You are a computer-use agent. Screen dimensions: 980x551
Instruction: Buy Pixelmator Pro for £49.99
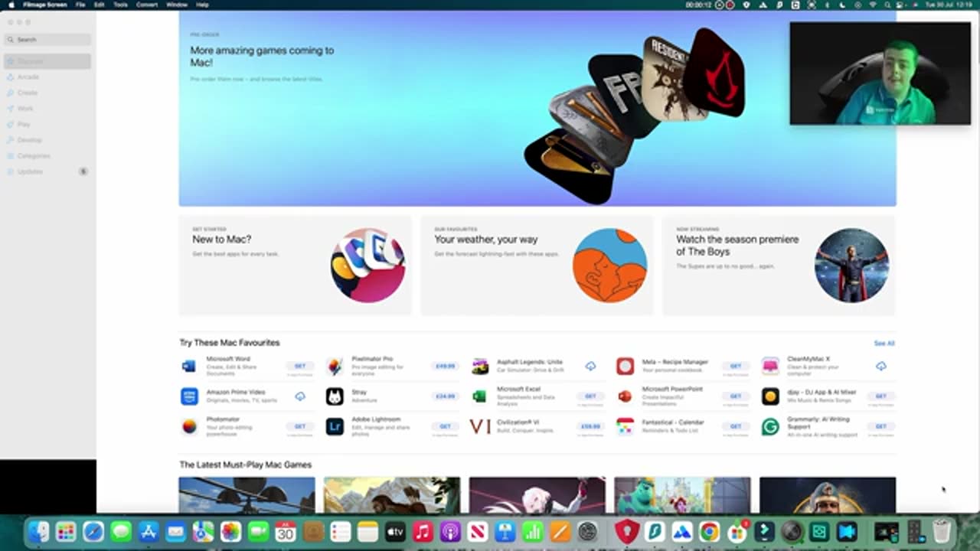point(445,366)
